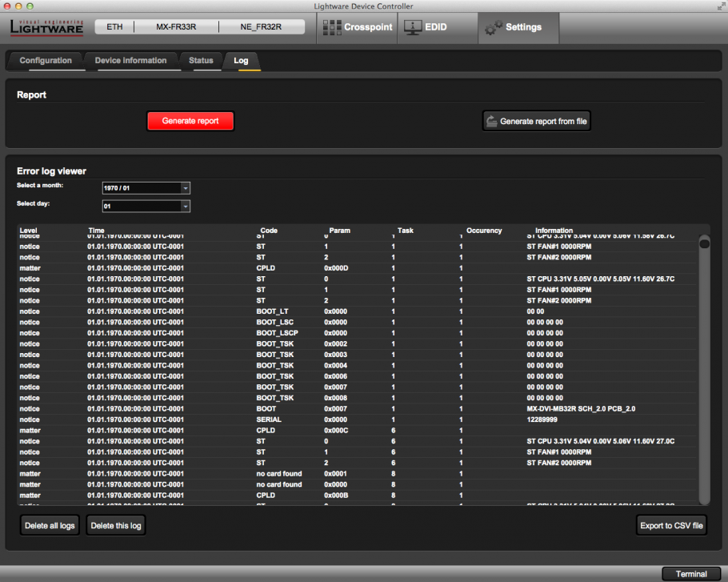Delete all logs
728x582 pixels.
[50, 525]
